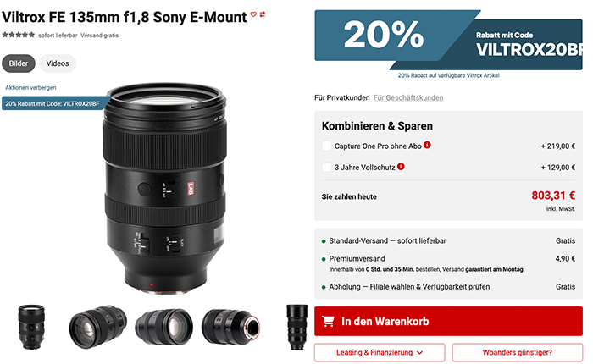Select thumbnail showing lens rear mount
Screen dimensions: 593x364
click(230, 327)
